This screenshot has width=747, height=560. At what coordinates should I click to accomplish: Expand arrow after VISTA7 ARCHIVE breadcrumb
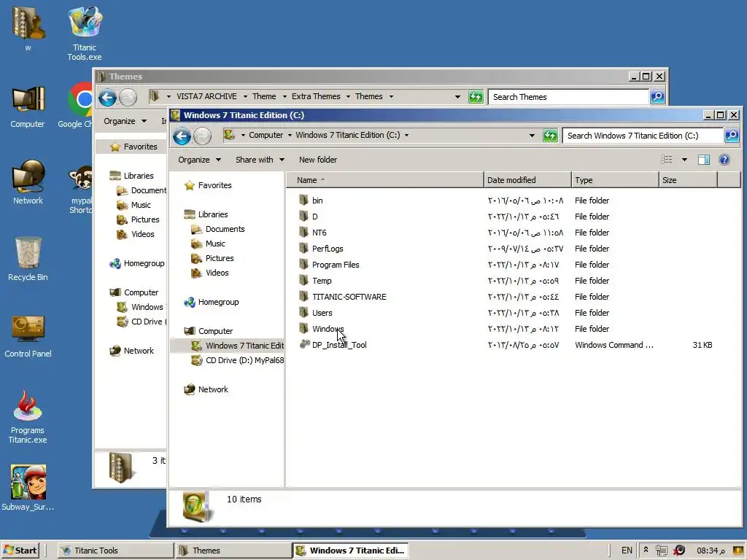pos(245,97)
